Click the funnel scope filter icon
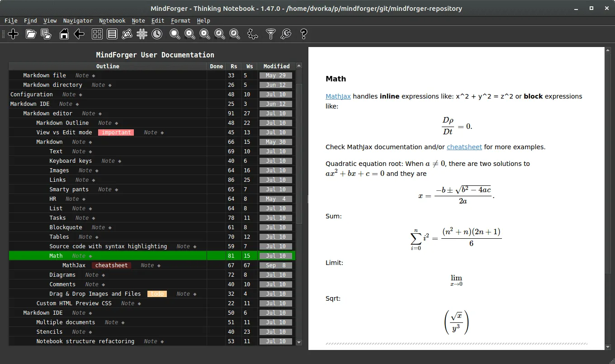Viewport: 615px width, 364px height. point(270,34)
